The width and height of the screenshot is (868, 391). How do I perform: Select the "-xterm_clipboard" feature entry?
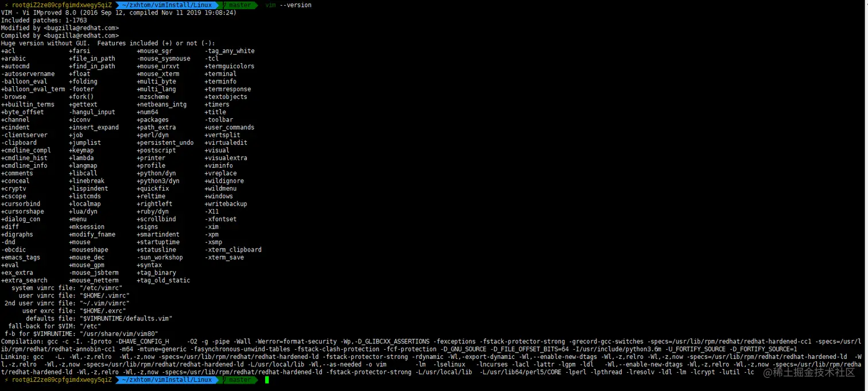(233, 250)
